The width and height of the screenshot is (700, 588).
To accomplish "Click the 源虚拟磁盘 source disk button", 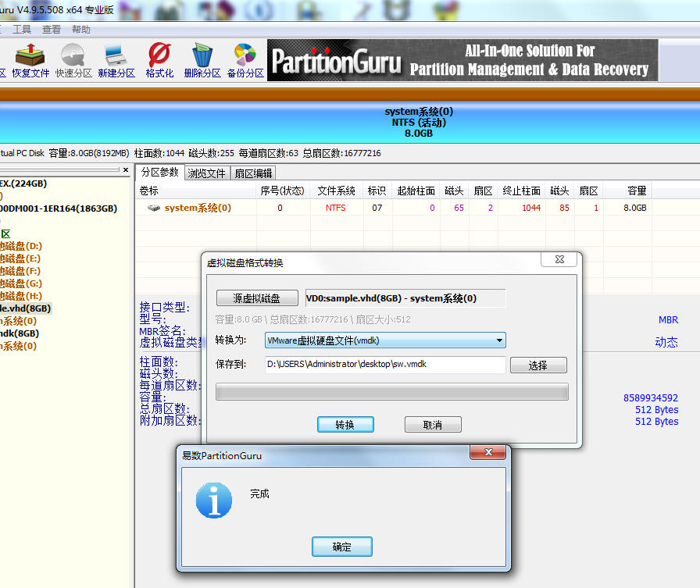I will tap(257, 298).
